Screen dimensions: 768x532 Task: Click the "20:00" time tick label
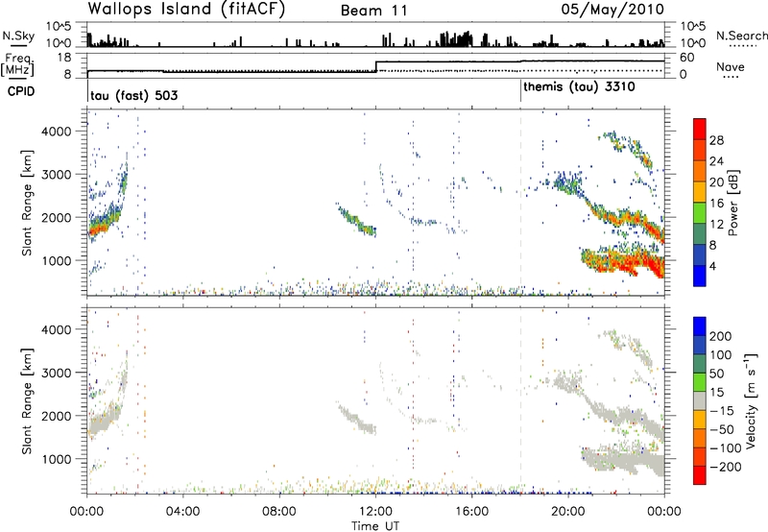tap(567, 512)
